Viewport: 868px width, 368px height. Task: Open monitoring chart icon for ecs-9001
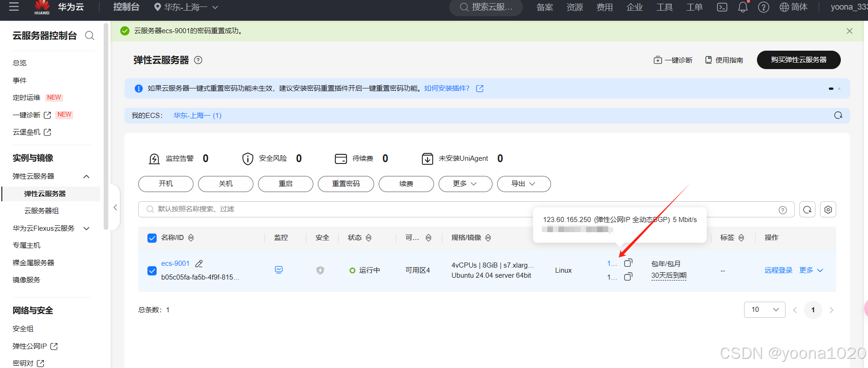point(279,270)
